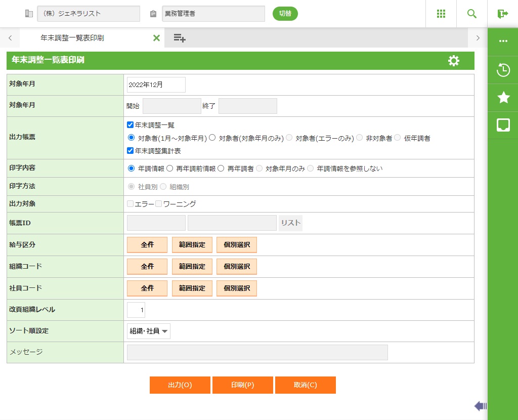Select the 対象者(対象年月のみ) radio option
The width and height of the screenshot is (518, 420).
click(x=212, y=138)
